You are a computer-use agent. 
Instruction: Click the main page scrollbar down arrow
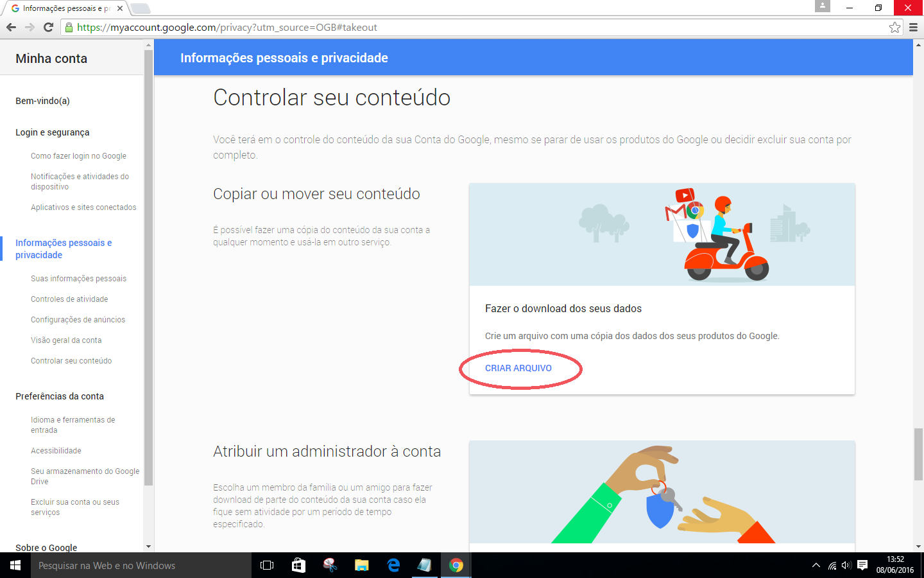pos(918,547)
